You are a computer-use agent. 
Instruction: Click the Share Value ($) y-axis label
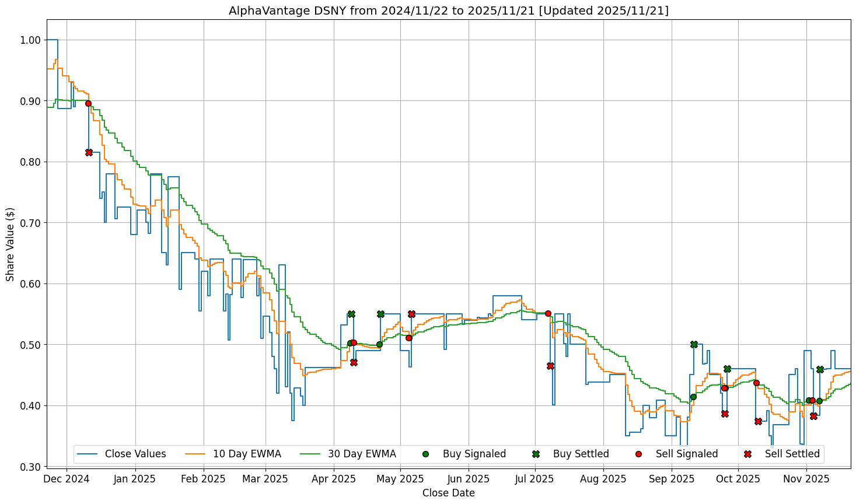click(x=10, y=244)
